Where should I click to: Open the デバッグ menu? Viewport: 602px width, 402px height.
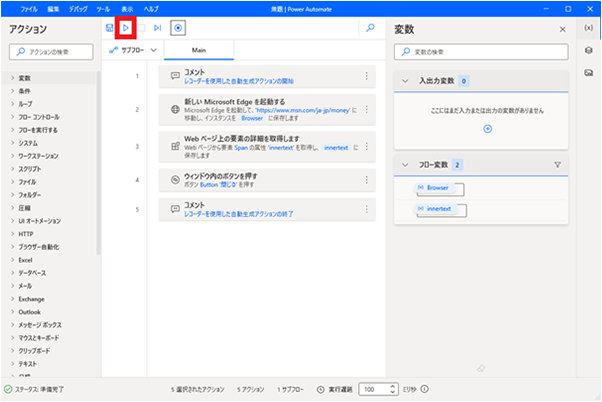coord(78,9)
